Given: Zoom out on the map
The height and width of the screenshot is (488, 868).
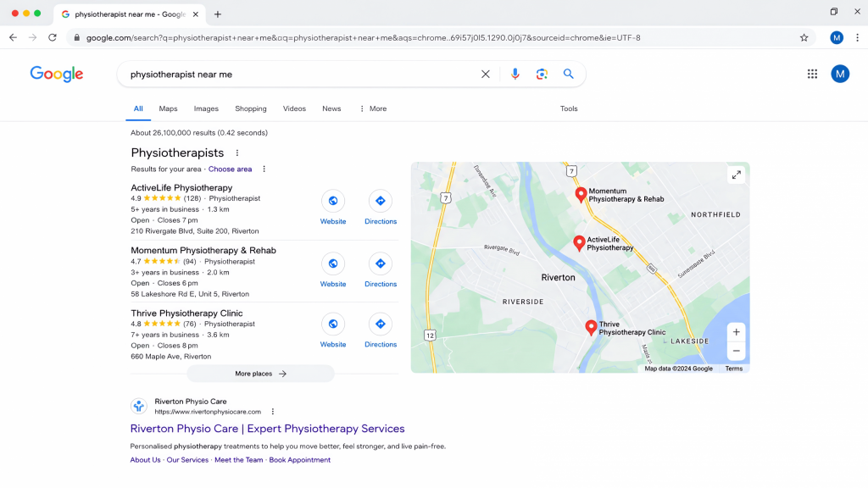Looking at the screenshot, I should tap(737, 351).
